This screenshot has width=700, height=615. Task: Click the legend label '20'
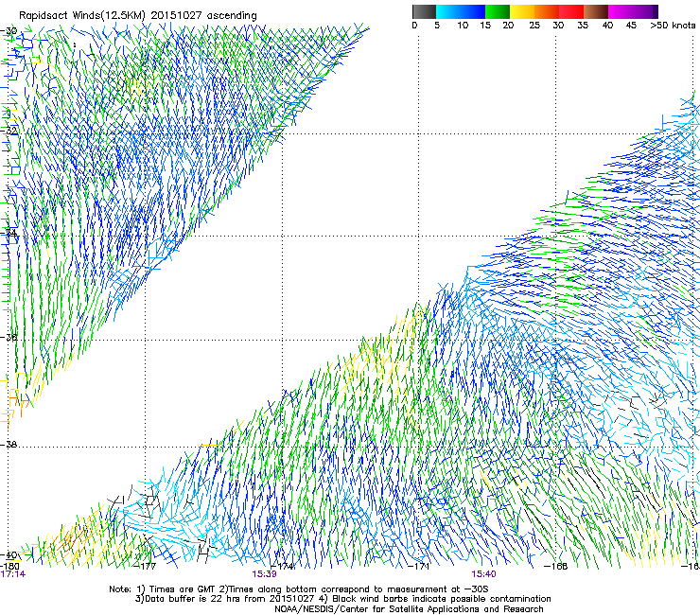(508, 26)
